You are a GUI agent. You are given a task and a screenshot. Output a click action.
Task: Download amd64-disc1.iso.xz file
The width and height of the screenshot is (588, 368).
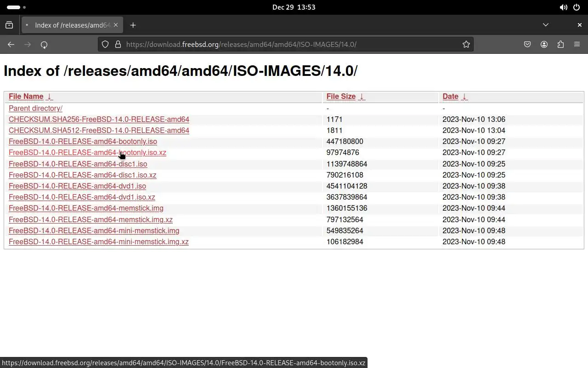83,175
